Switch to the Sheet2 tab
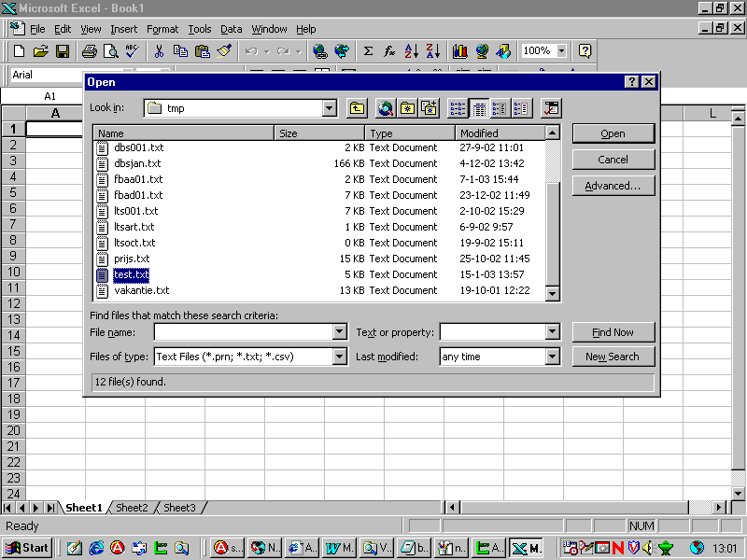The width and height of the screenshot is (747, 560). point(132,508)
